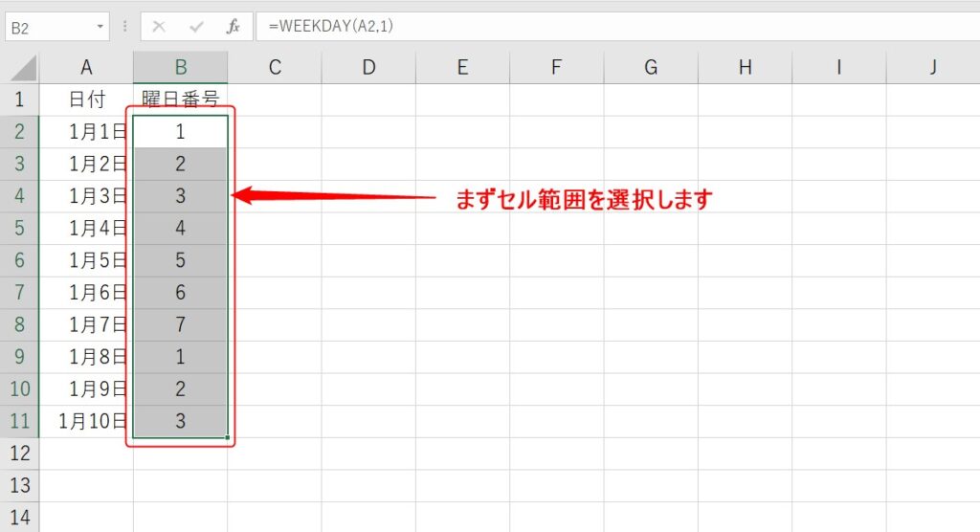
Task: Select column G header
Action: [651, 68]
